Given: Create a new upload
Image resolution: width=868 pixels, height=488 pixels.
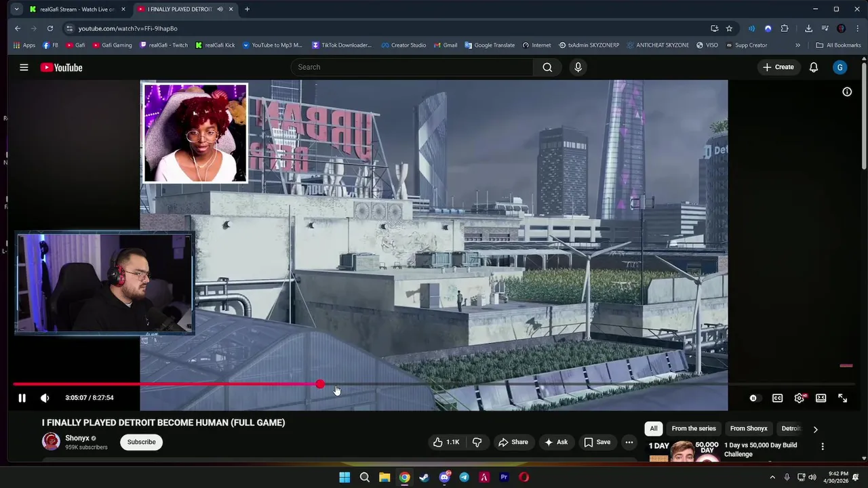Looking at the screenshot, I should (778, 67).
